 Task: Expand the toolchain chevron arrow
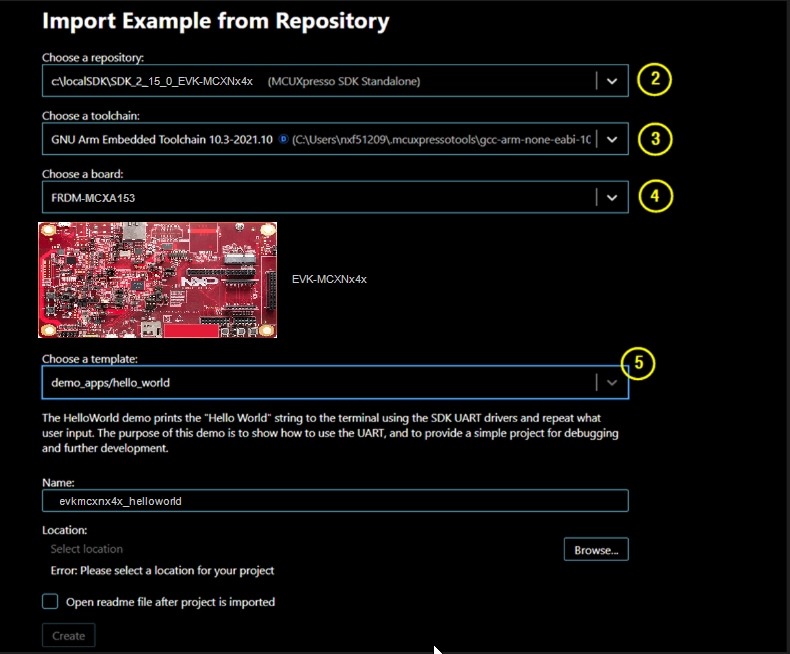612,140
